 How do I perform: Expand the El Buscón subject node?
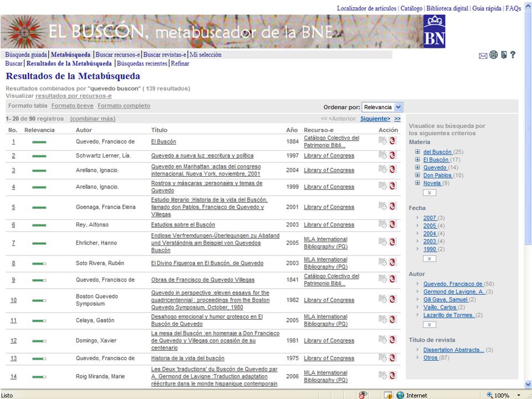[418, 160]
